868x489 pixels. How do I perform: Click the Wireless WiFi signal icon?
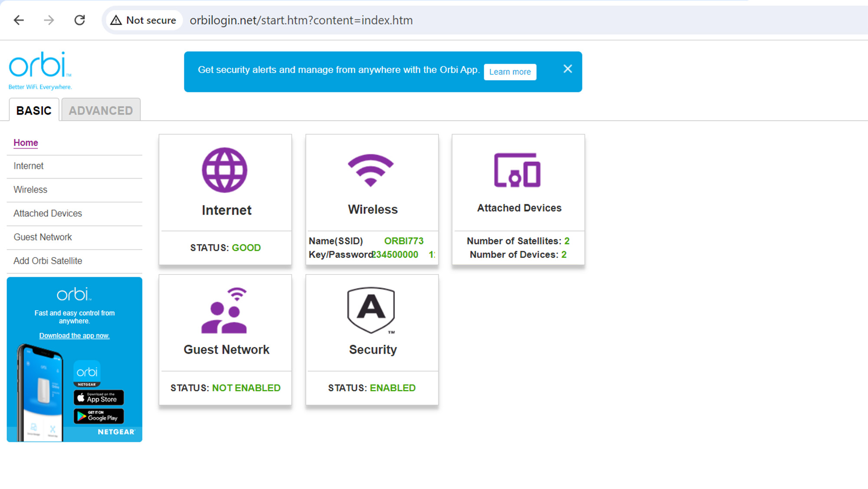tap(370, 170)
